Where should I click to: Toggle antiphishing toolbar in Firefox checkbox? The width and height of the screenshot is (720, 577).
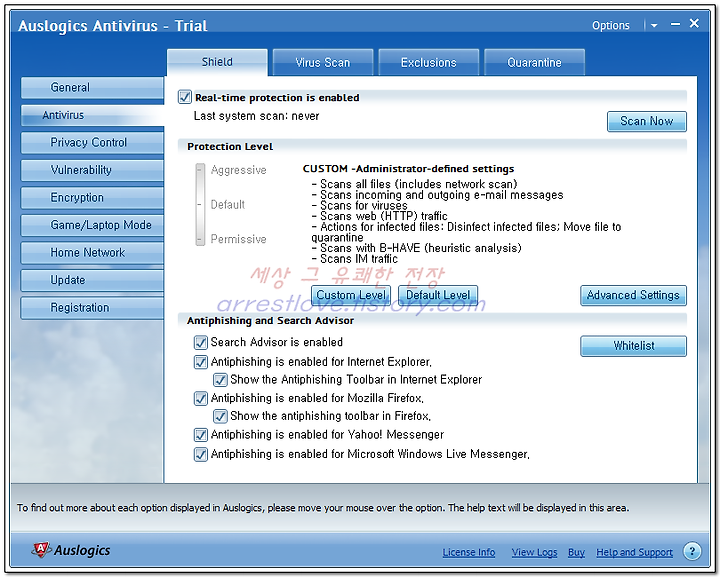pyautogui.click(x=220, y=416)
